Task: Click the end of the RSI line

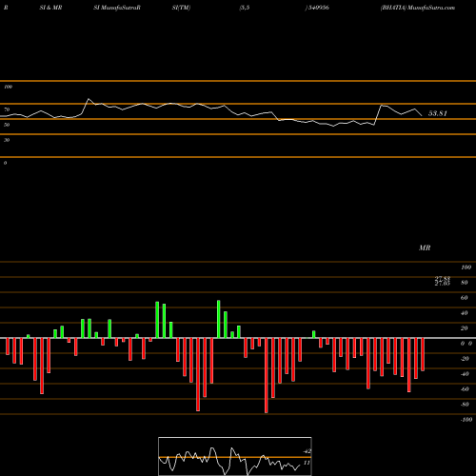Action: point(422,115)
